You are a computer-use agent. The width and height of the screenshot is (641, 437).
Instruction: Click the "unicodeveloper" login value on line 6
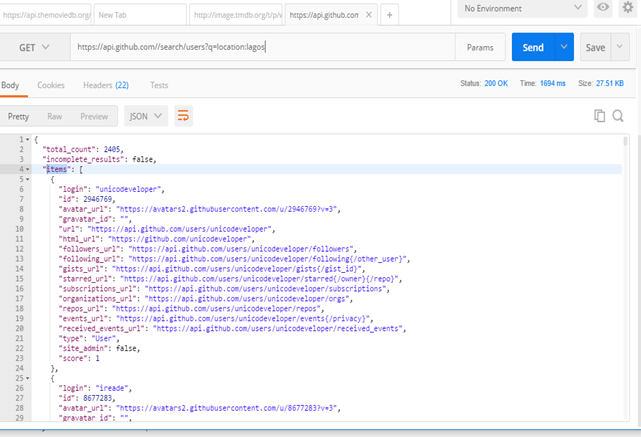point(128,189)
